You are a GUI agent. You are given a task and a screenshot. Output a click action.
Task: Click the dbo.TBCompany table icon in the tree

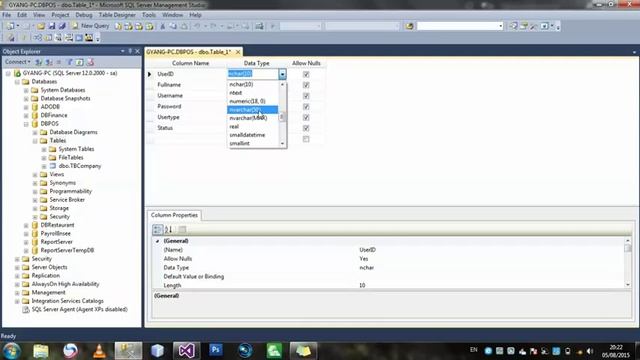53,166
